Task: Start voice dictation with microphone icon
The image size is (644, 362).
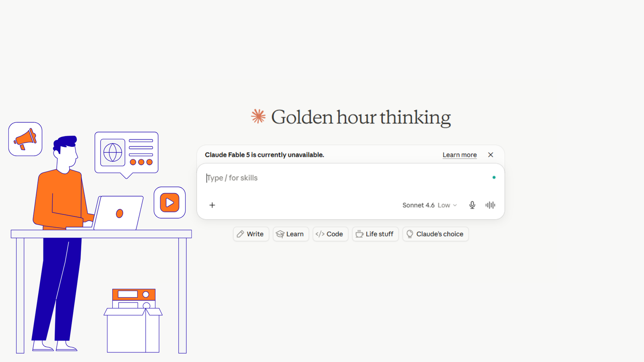Action: (x=472, y=205)
